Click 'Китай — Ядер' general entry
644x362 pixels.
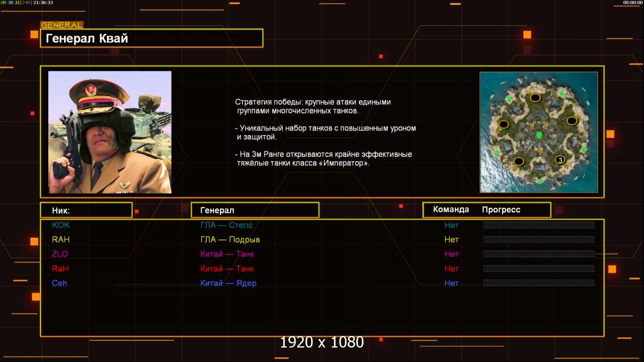point(228,283)
